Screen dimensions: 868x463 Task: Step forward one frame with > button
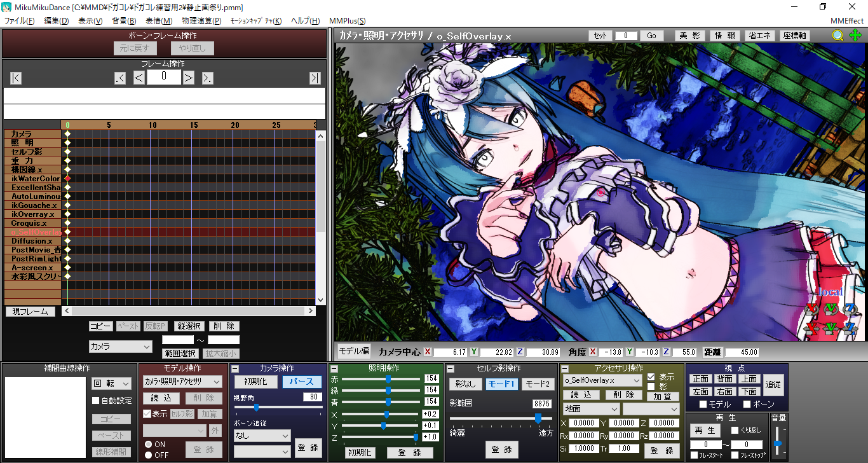click(x=189, y=78)
